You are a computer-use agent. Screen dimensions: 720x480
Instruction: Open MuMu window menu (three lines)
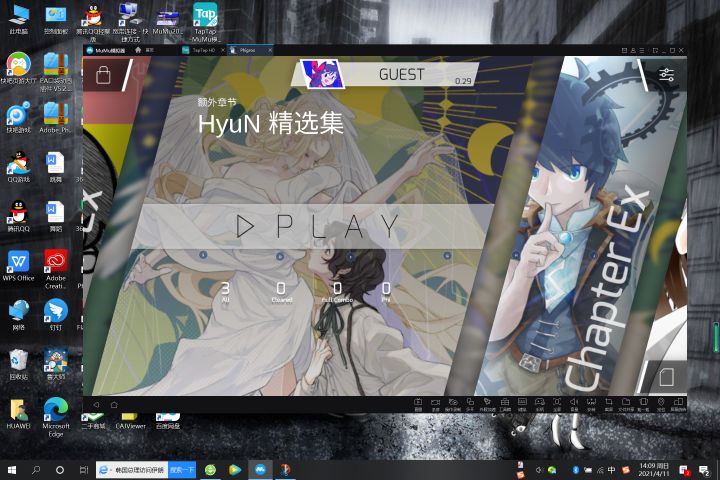click(x=641, y=50)
